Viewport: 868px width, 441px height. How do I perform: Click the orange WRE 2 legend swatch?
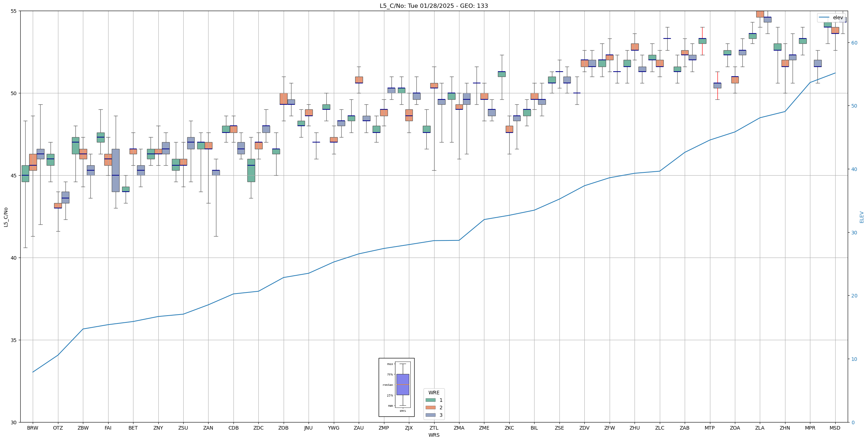point(430,408)
